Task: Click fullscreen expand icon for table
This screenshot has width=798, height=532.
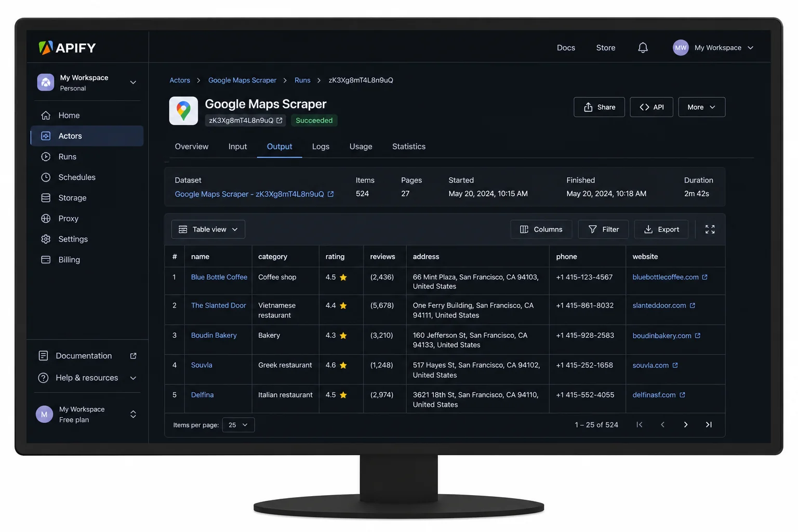Action: click(710, 229)
